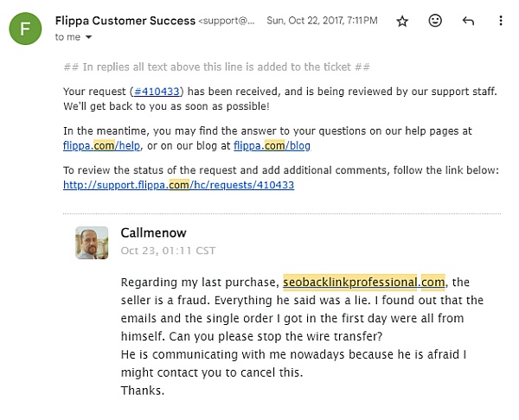Star this Flippa email
The width and height of the screenshot is (519, 420).
click(x=402, y=21)
